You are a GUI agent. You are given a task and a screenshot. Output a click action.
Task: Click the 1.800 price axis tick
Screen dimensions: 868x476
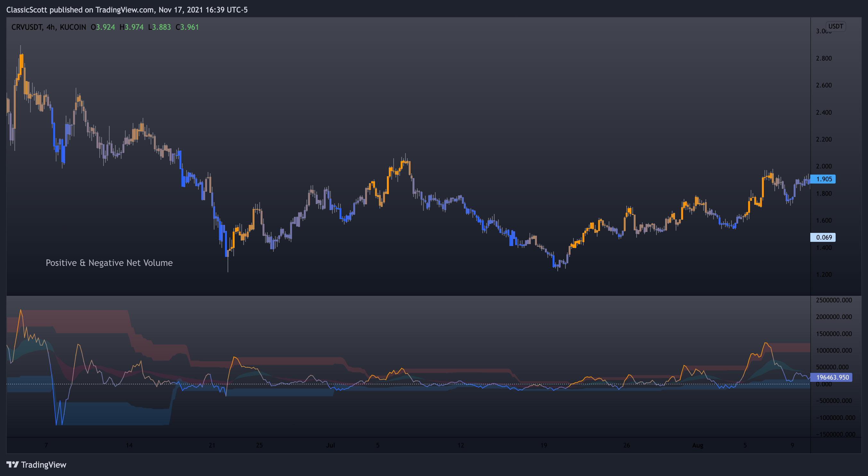[823, 193]
